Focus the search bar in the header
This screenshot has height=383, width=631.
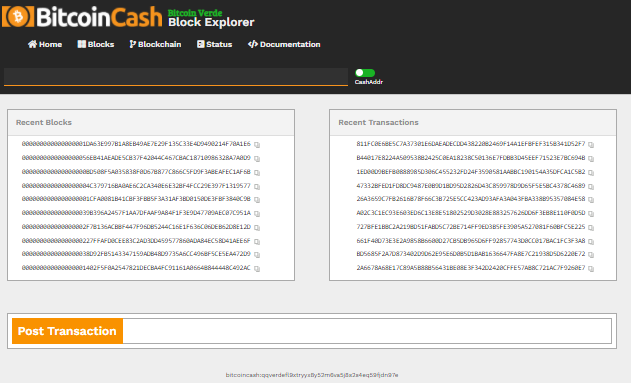pos(176,76)
